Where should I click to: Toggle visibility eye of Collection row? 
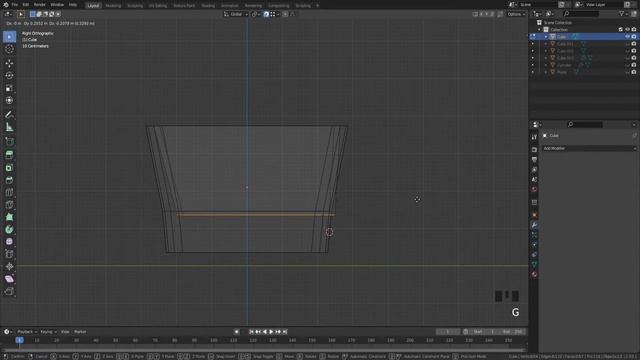(627, 29)
